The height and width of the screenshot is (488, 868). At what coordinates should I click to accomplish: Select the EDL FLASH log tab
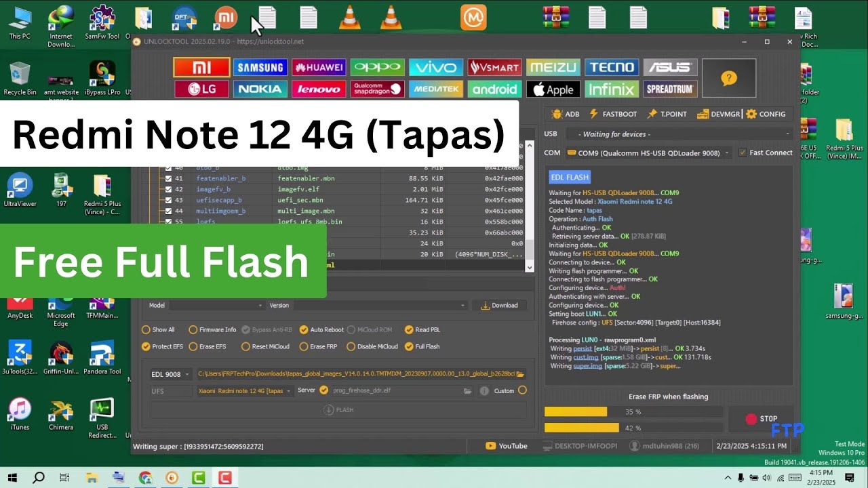click(570, 178)
